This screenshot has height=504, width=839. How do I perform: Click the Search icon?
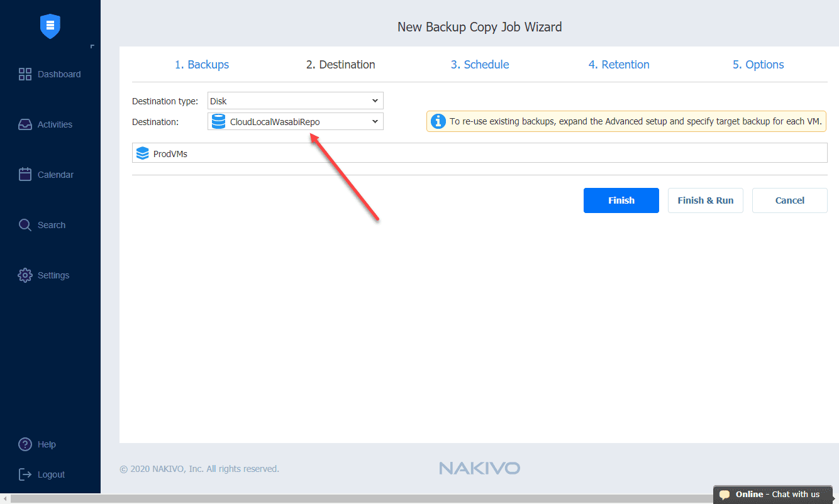pos(25,224)
